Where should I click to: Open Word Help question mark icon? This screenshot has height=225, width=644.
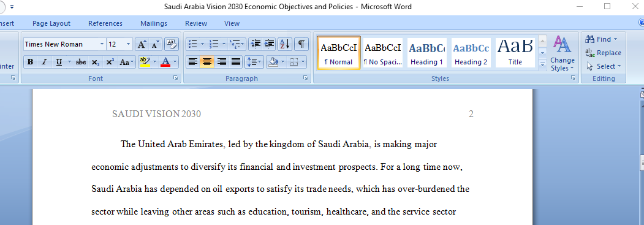pyautogui.click(x=641, y=23)
